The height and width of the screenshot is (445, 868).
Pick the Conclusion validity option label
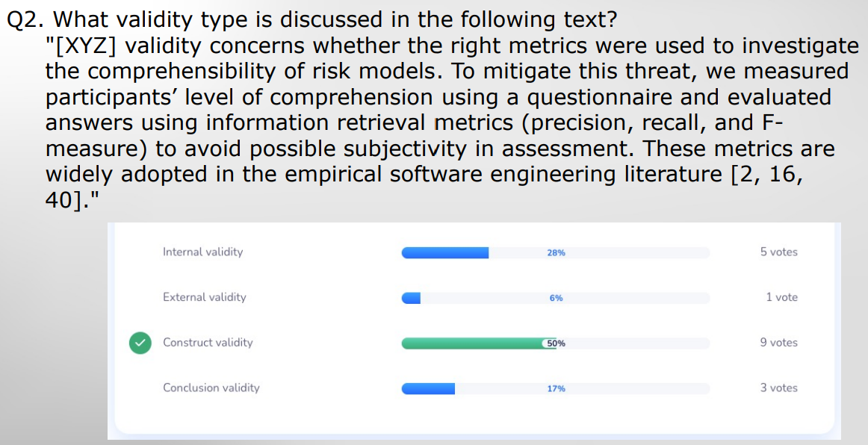click(211, 388)
